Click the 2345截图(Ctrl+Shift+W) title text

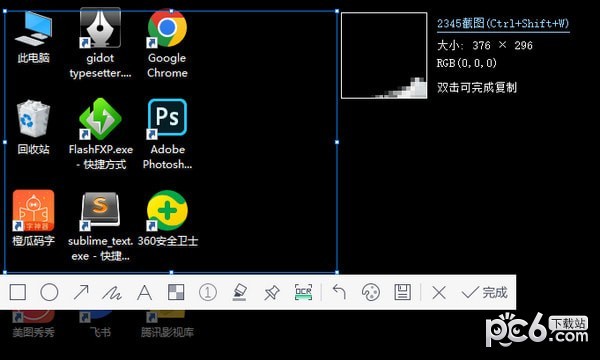[x=503, y=24]
